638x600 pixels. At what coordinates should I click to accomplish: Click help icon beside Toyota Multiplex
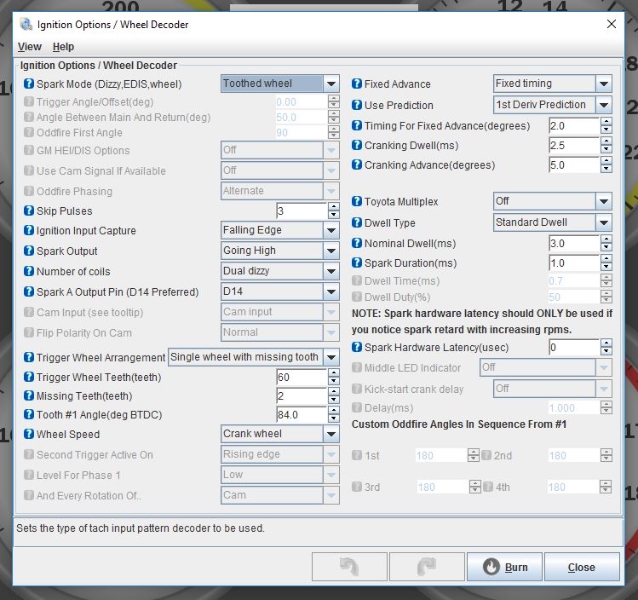tap(359, 202)
